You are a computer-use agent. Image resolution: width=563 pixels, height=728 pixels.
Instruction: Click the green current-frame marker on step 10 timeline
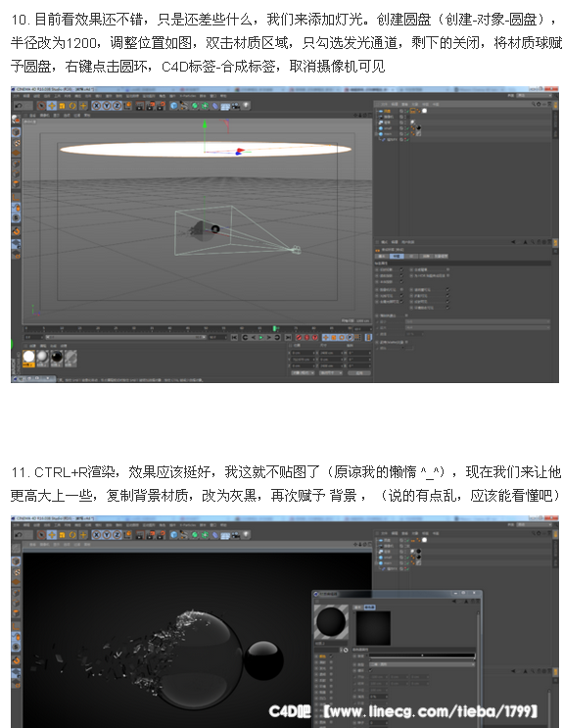point(274,328)
